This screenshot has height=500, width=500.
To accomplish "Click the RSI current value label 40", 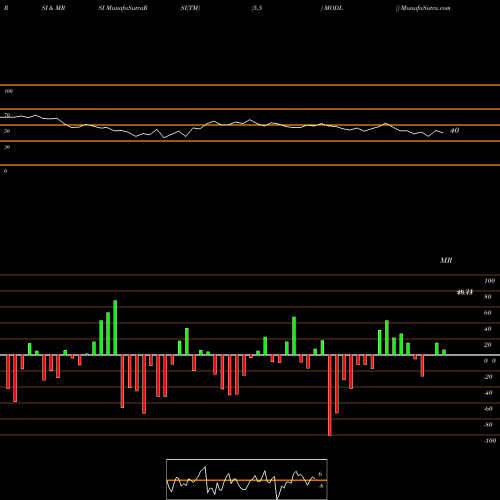I will pos(455,130).
